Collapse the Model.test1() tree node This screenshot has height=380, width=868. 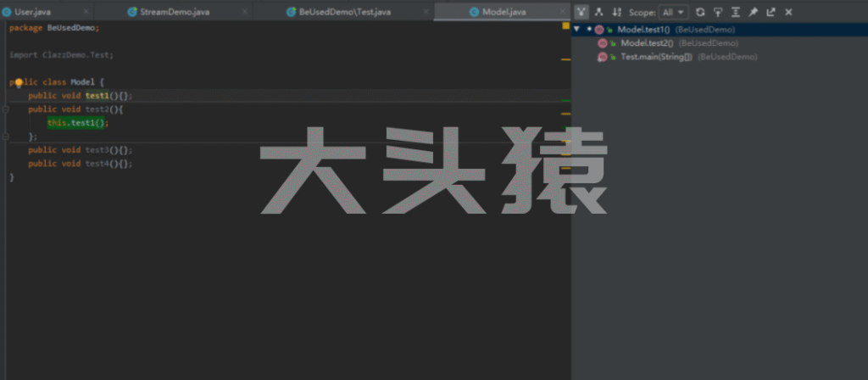point(577,29)
